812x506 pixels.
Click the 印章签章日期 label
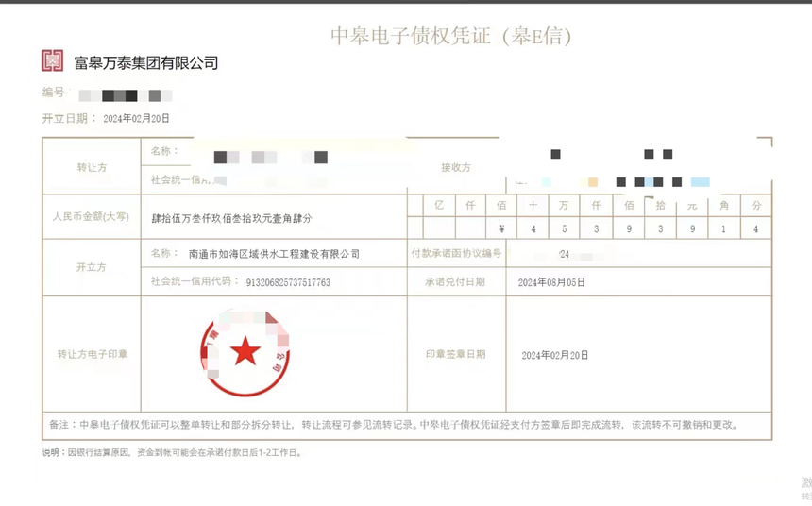[456, 354]
